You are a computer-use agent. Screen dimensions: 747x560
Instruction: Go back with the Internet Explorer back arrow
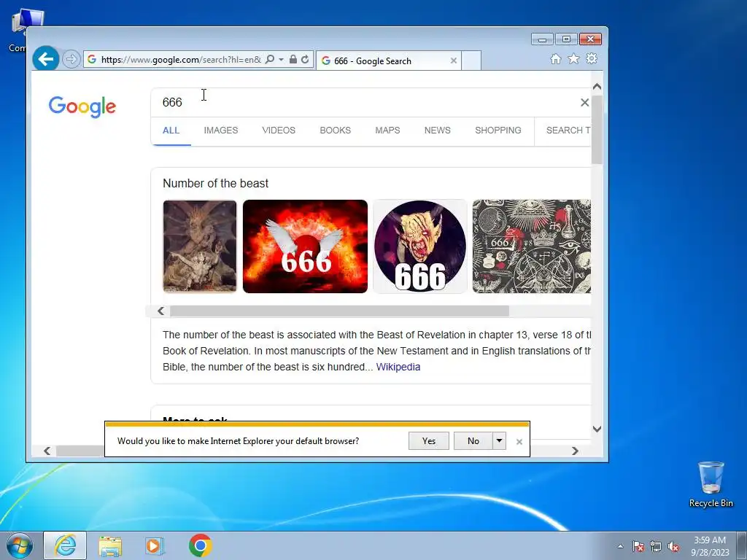46,59
